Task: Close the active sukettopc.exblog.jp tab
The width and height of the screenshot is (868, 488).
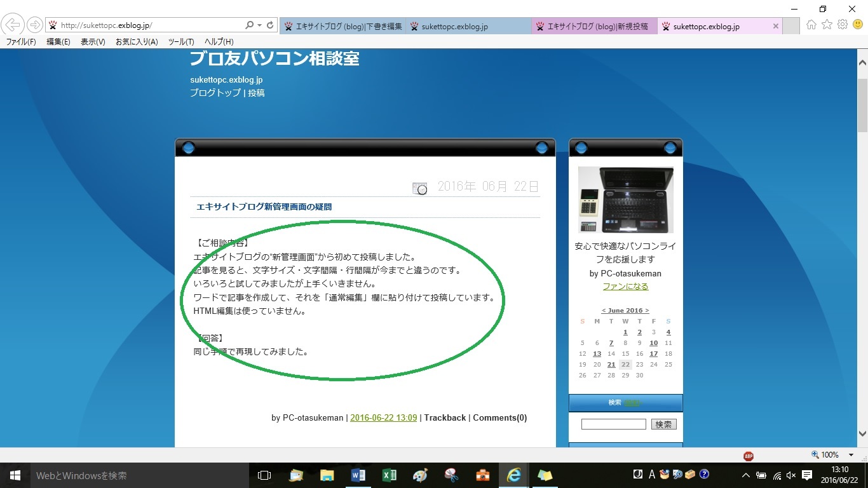Action: [775, 27]
